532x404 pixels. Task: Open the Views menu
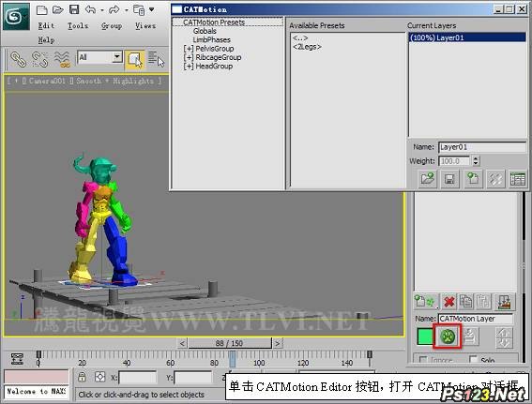pyautogui.click(x=145, y=25)
